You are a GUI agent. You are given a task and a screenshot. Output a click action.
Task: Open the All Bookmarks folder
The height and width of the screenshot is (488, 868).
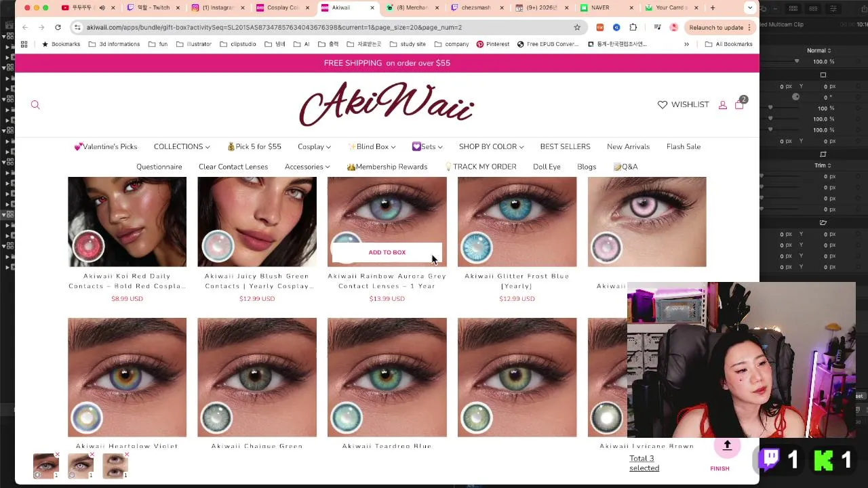coord(729,44)
